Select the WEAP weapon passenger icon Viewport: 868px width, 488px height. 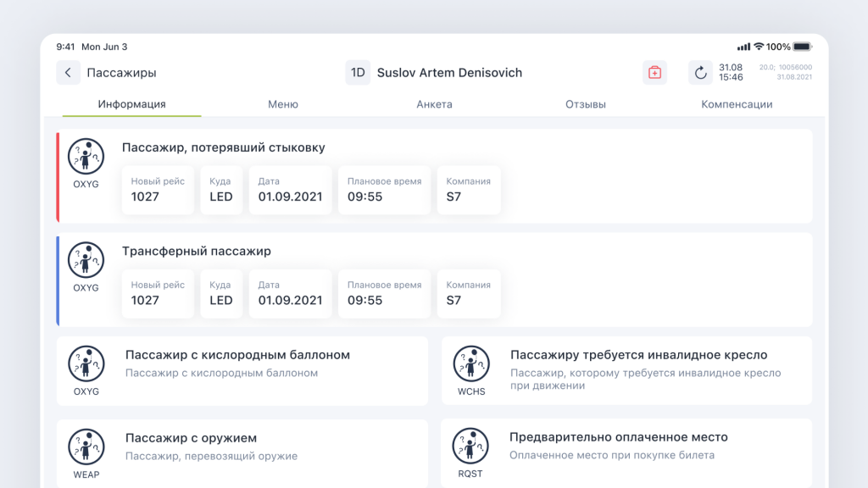click(x=86, y=446)
